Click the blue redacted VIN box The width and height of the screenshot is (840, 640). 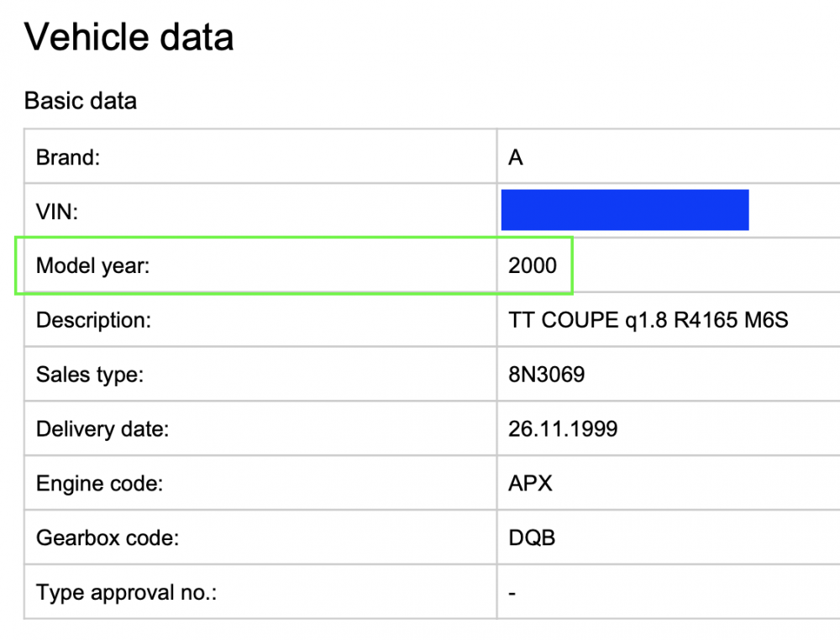click(625, 210)
